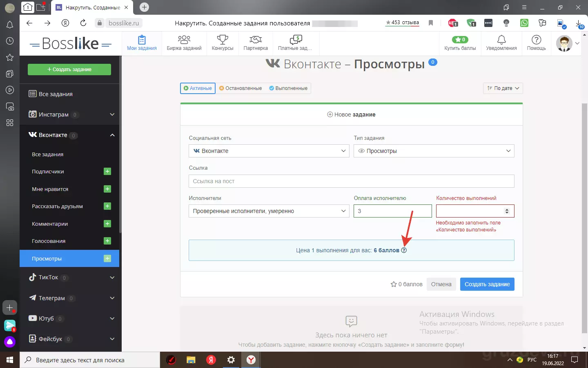Click plus icon in Просмотры row
This screenshot has height=368, width=588.
pos(107,258)
